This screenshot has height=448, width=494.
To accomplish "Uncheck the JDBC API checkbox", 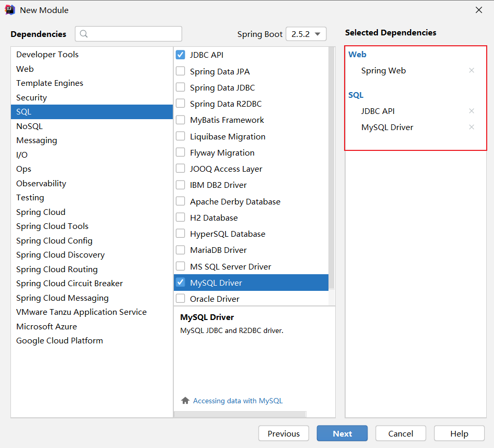I will [181, 55].
